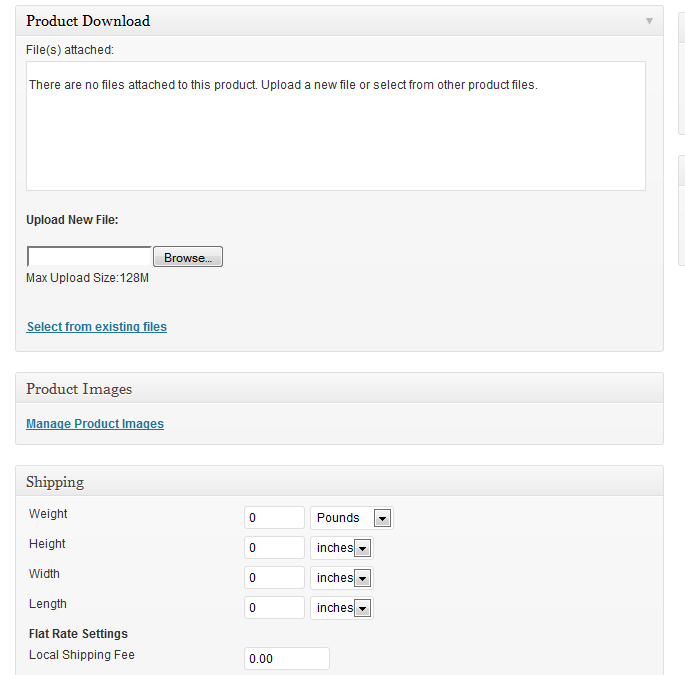685x675 pixels.
Task: Click the Product Download panel header
Action: (300, 21)
